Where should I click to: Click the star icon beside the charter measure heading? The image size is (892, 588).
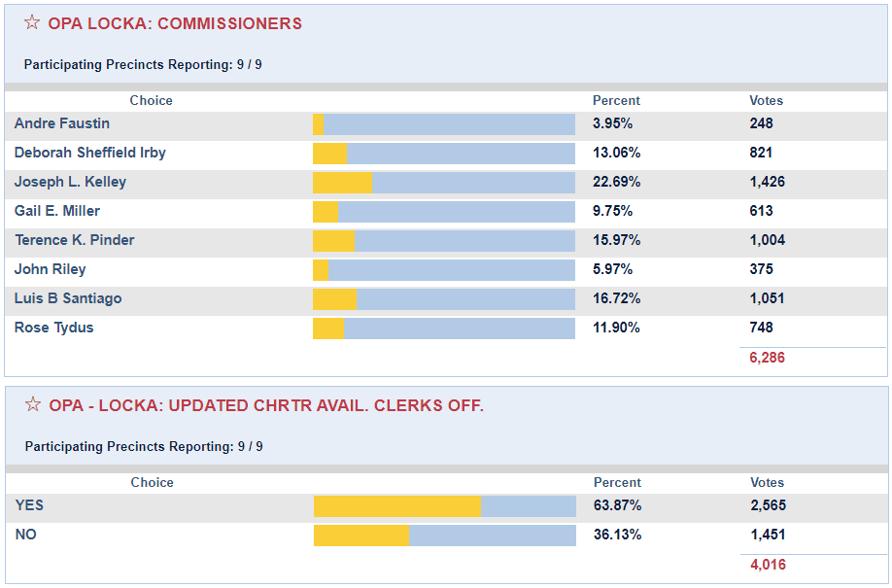32,407
